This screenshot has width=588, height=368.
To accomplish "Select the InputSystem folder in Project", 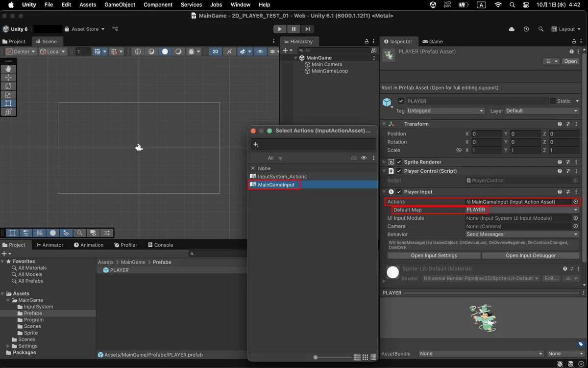I will coord(38,307).
